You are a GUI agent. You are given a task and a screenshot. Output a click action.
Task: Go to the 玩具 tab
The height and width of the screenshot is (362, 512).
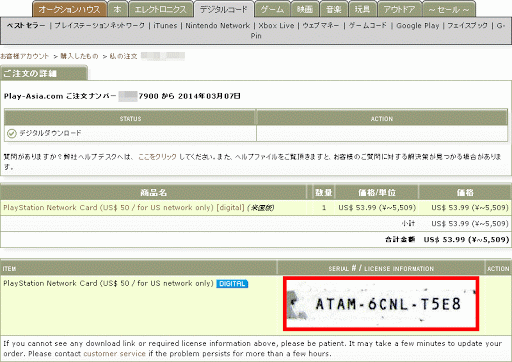(362, 9)
